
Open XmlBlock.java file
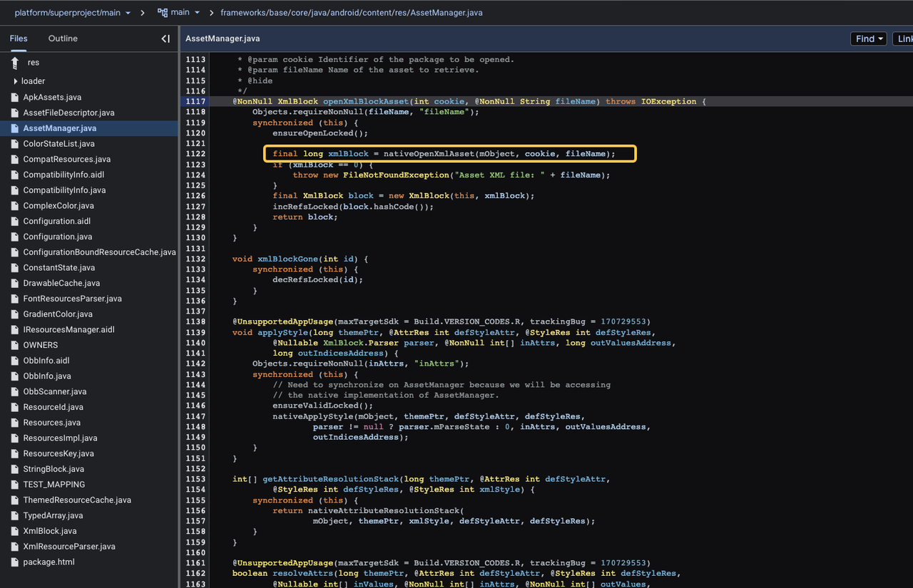pos(50,531)
